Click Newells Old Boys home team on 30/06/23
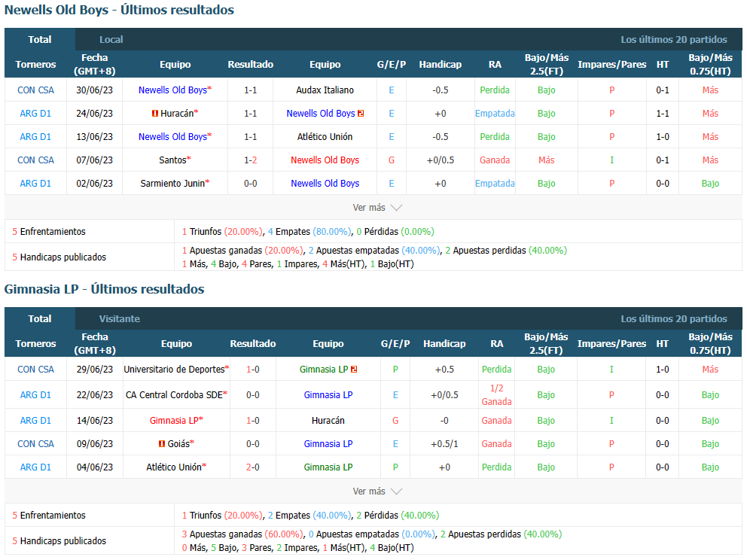747x560 pixels. (x=173, y=90)
